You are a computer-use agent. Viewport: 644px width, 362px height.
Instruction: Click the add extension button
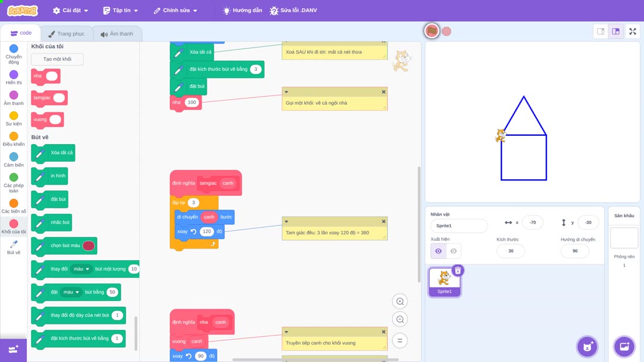[x=13, y=350]
